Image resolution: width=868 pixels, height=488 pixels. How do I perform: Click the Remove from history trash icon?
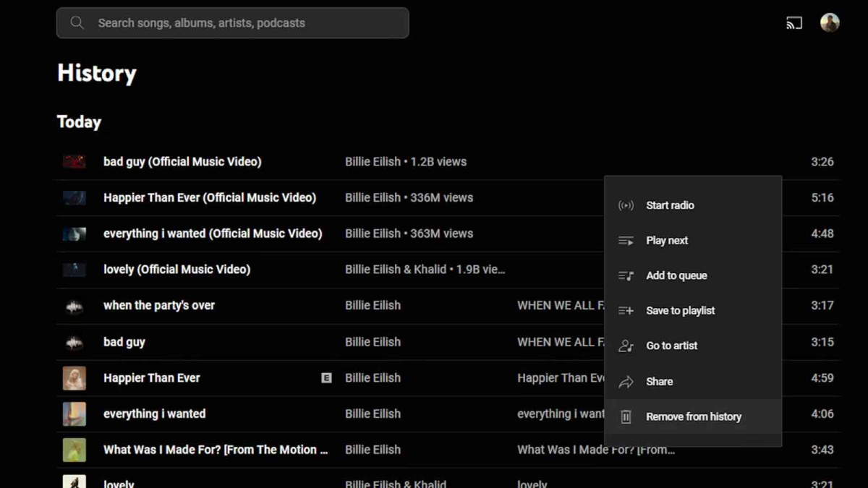[x=626, y=416]
